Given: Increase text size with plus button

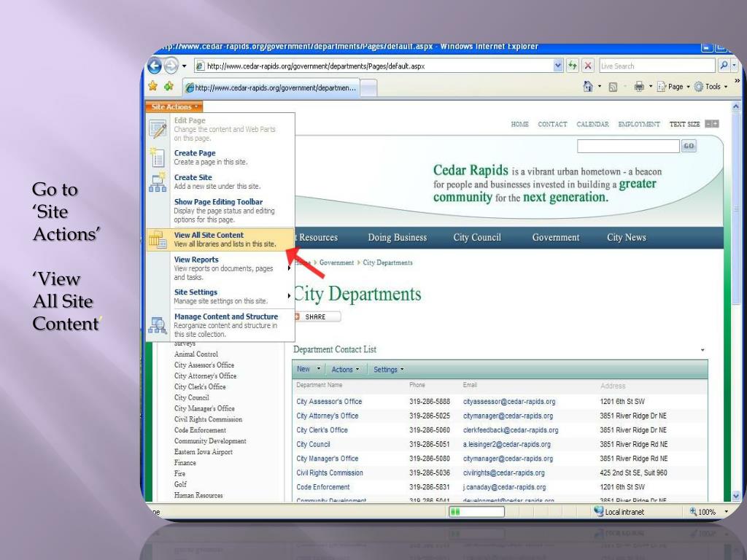Looking at the screenshot, I should [716, 124].
